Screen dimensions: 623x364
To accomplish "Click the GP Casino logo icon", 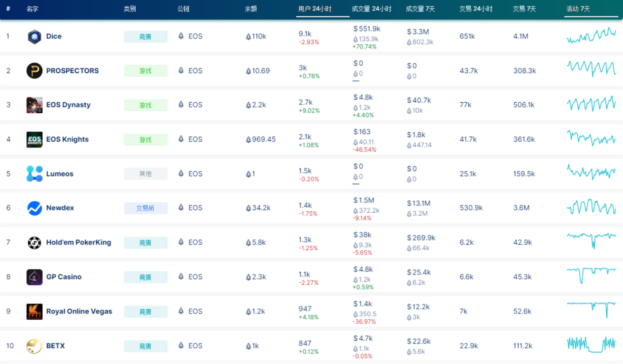I will [34, 277].
